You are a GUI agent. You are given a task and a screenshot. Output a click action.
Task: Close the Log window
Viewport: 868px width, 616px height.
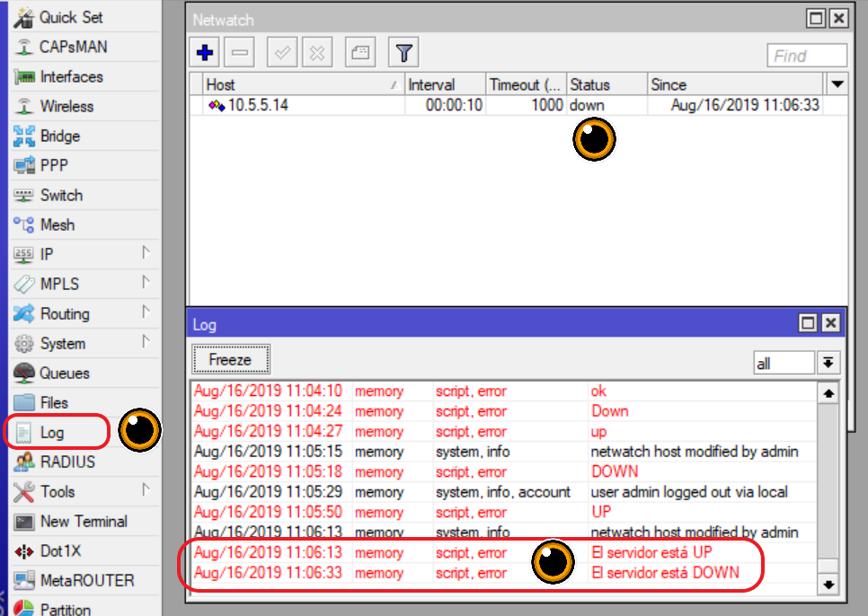(x=831, y=323)
